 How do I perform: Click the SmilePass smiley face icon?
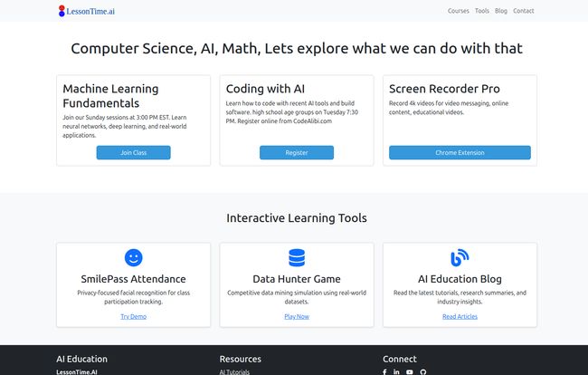coord(134,257)
